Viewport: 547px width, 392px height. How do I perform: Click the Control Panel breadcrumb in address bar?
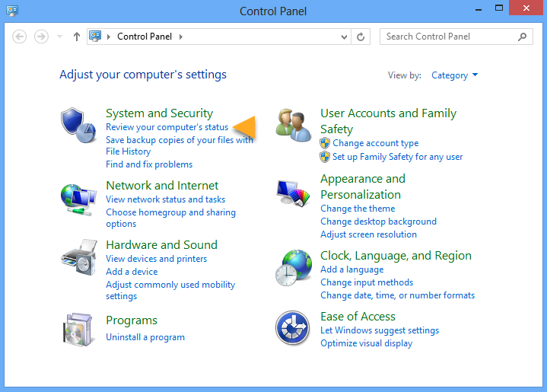[x=145, y=37]
